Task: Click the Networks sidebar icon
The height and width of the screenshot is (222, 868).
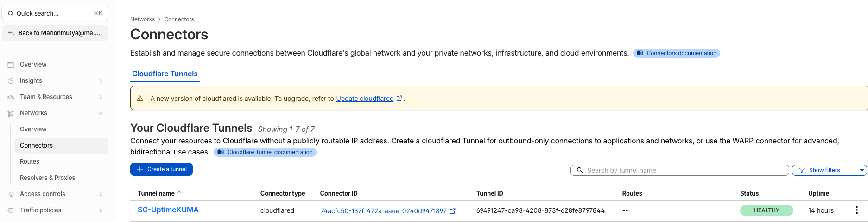Action: 11,113
